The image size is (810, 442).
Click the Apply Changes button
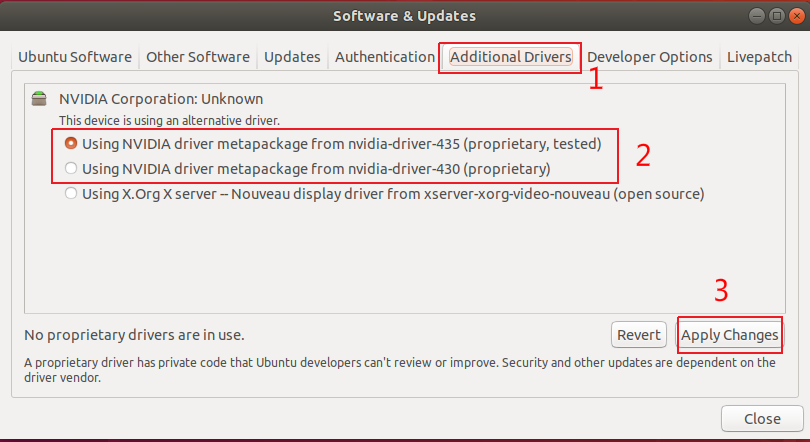[x=729, y=335]
